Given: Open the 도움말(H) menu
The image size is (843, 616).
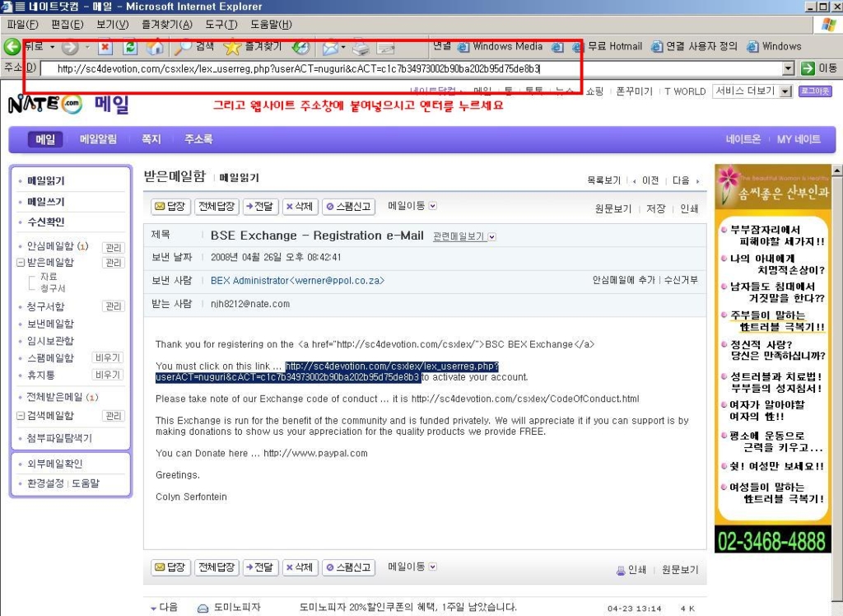Looking at the screenshot, I should pyautogui.click(x=271, y=24).
